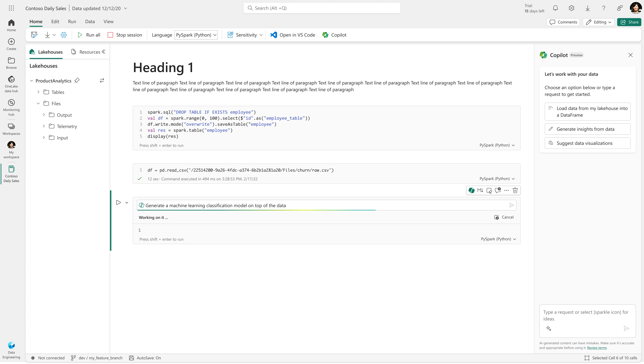Cancel the Copilot code generation
The height and width of the screenshot is (364, 644).
click(x=504, y=217)
